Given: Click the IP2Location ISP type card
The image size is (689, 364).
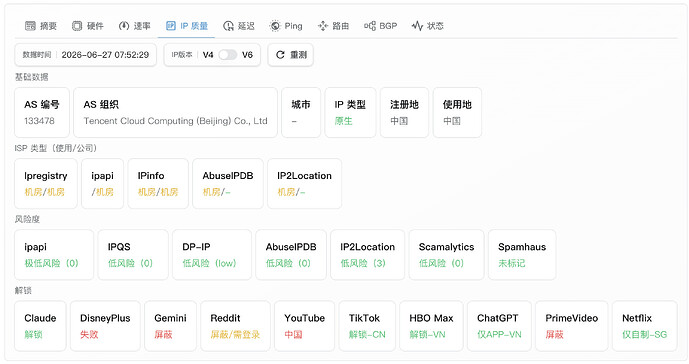Looking at the screenshot, I should click(305, 184).
